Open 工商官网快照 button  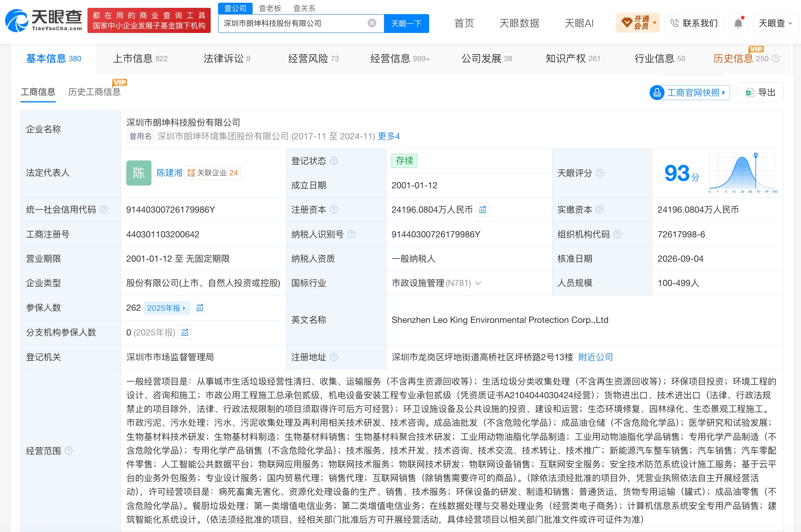pyautogui.click(x=690, y=93)
